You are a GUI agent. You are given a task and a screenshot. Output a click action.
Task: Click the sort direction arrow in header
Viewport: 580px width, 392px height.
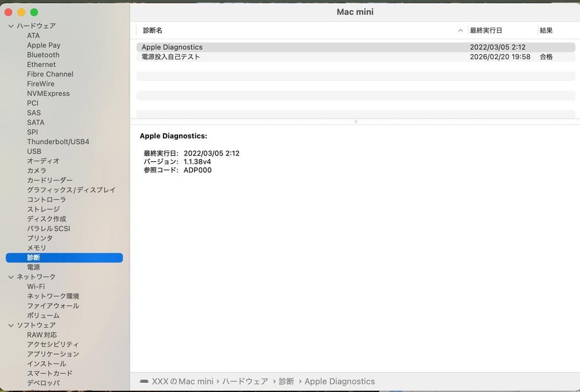[x=461, y=30]
